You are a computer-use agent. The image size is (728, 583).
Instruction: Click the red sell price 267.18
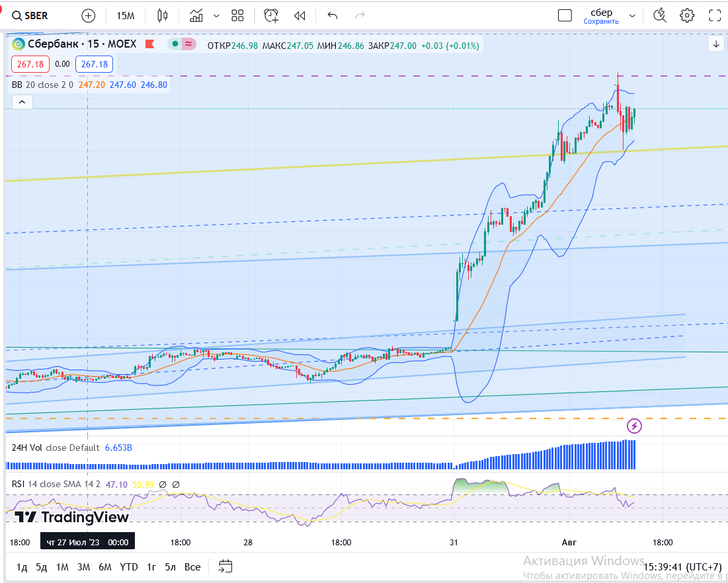coord(30,64)
